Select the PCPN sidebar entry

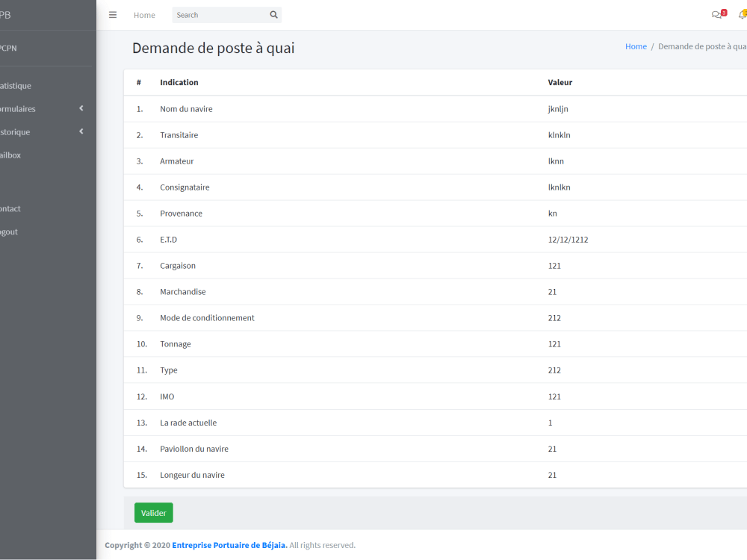[8, 48]
